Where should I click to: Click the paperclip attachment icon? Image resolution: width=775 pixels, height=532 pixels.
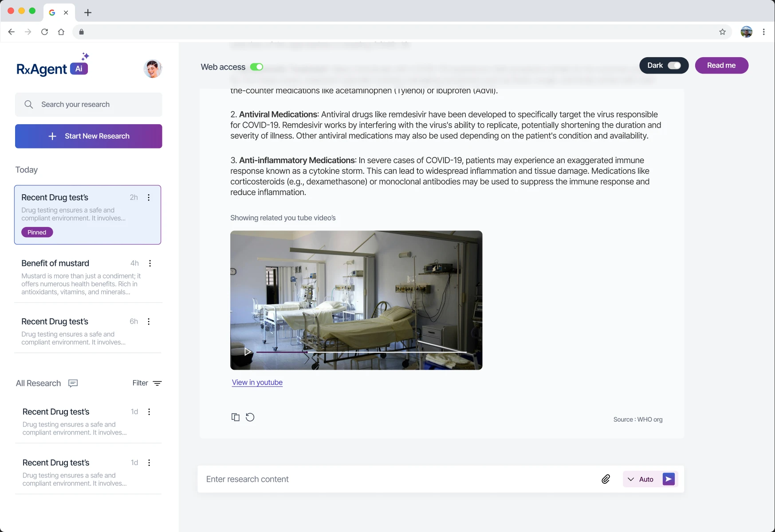coord(606,479)
